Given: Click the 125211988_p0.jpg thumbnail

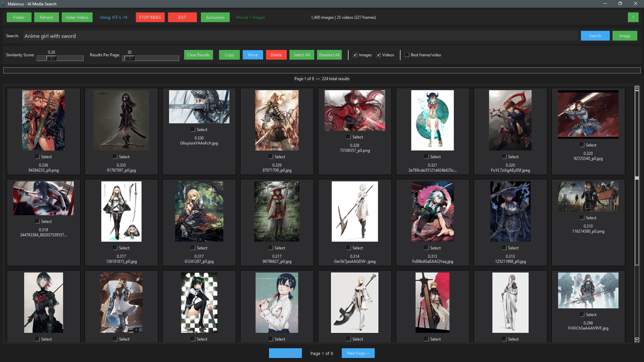Looking at the screenshot, I should click(510, 211).
